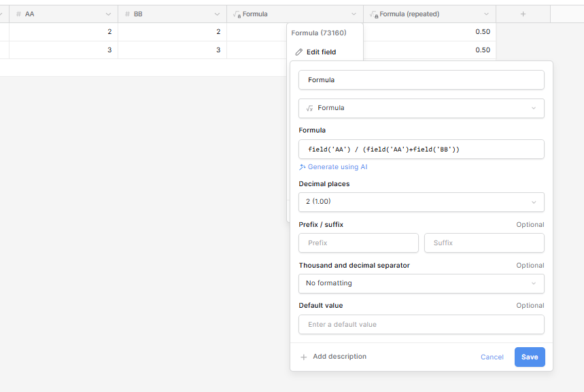Click the BB column header
Viewport: 584px width, 392px height.
(173, 14)
